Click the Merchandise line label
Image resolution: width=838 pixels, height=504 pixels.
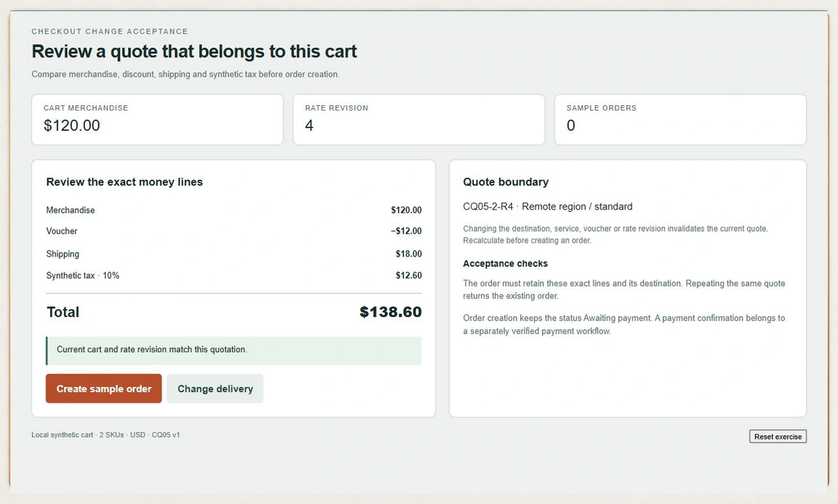tap(70, 210)
